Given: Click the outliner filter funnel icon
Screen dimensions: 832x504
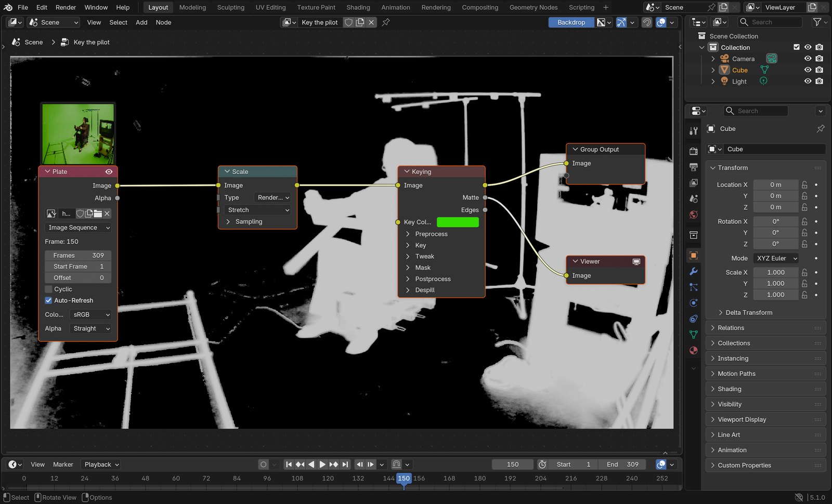Looking at the screenshot, I should (x=817, y=22).
